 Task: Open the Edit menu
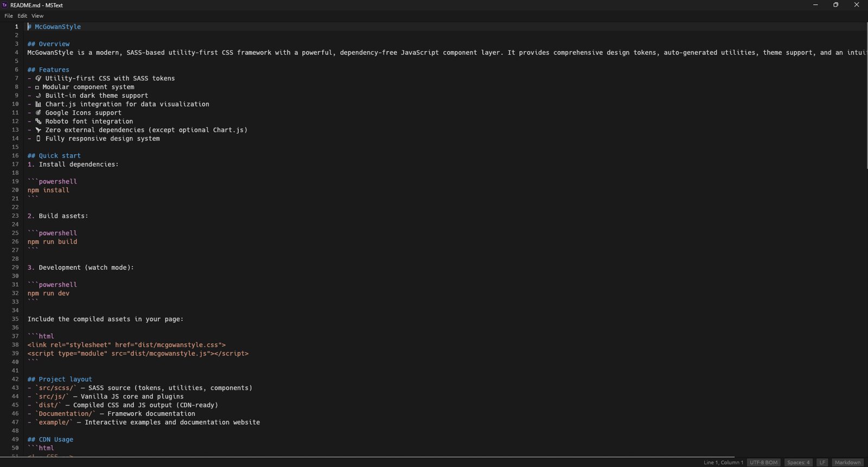point(22,16)
